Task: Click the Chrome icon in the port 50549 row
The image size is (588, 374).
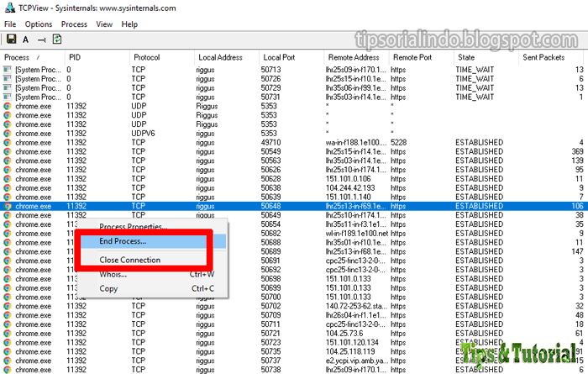Action: coord(7,151)
